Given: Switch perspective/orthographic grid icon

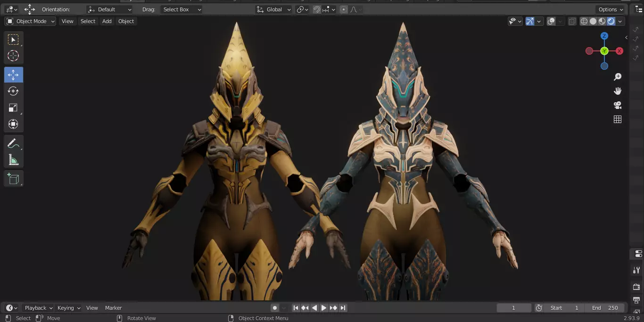Looking at the screenshot, I should click(x=618, y=119).
